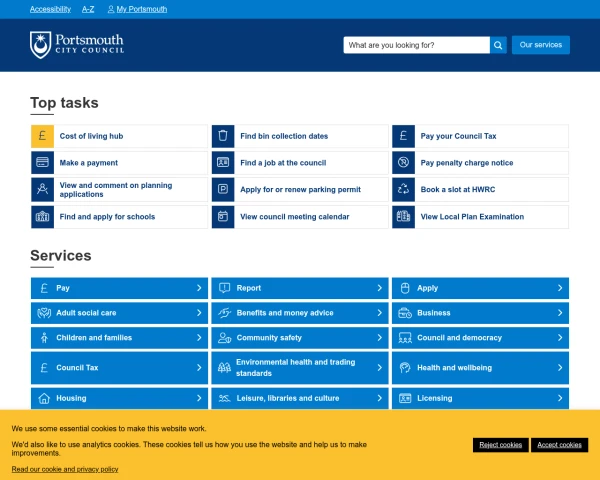This screenshot has width=600, height=480.
Task: Click the calendar icon for council meetings
Action: click(223, 217)
